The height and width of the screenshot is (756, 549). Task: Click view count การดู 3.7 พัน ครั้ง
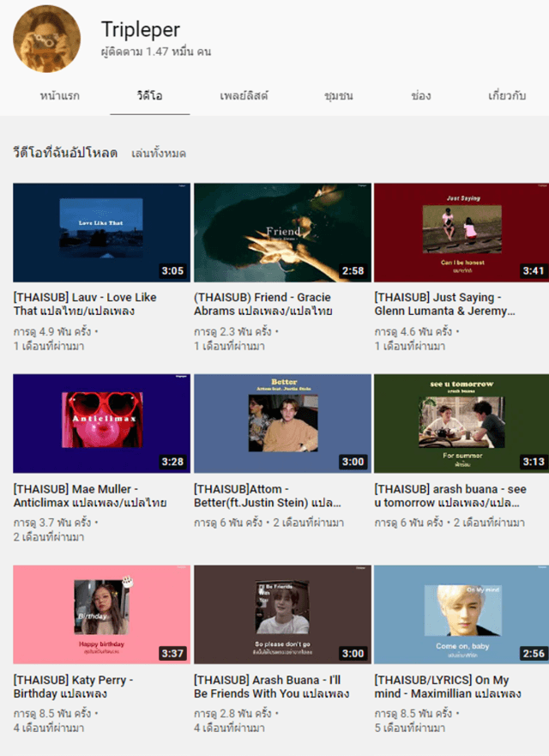tap(52, 523)
